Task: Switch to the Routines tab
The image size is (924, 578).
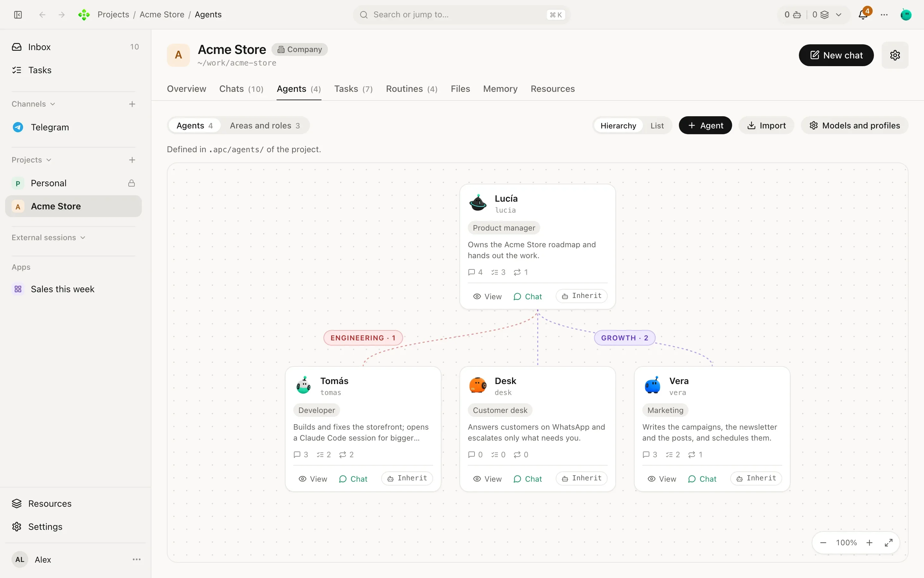Action: pyautogui.click(x=412, y=89)
